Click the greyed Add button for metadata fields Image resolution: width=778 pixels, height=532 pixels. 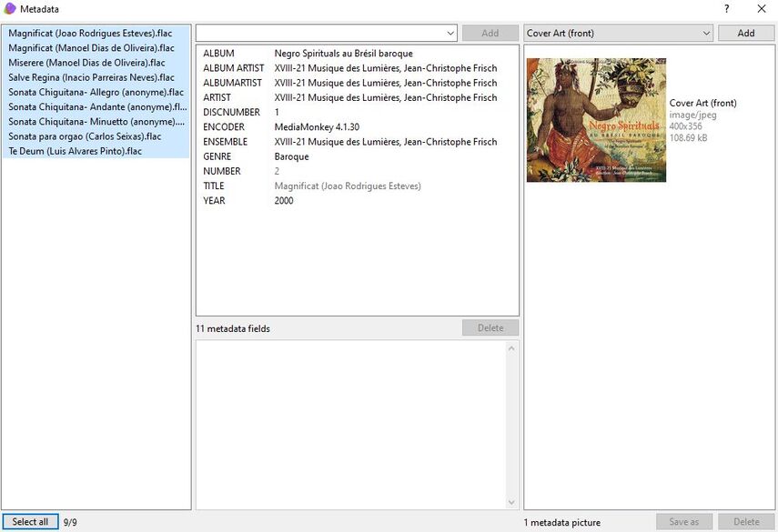click(490, 34)
